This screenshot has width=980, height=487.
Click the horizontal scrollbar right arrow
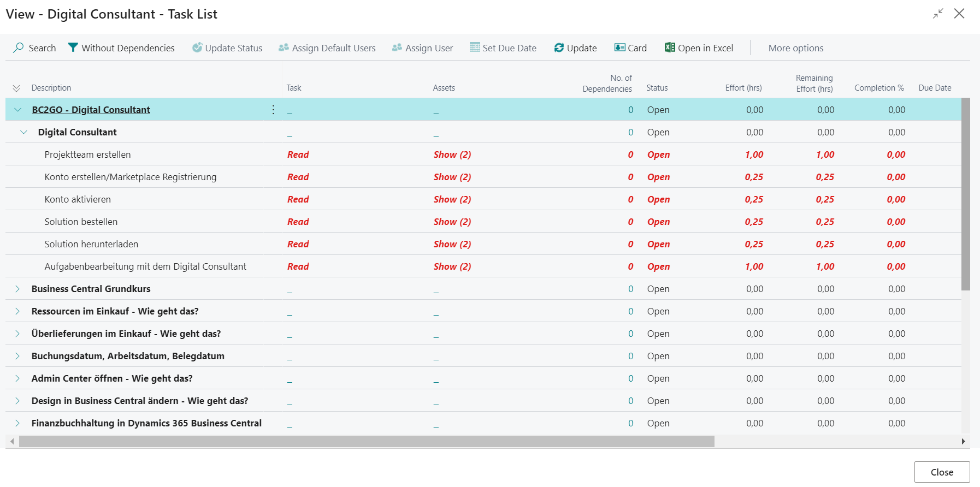[963, 441]
